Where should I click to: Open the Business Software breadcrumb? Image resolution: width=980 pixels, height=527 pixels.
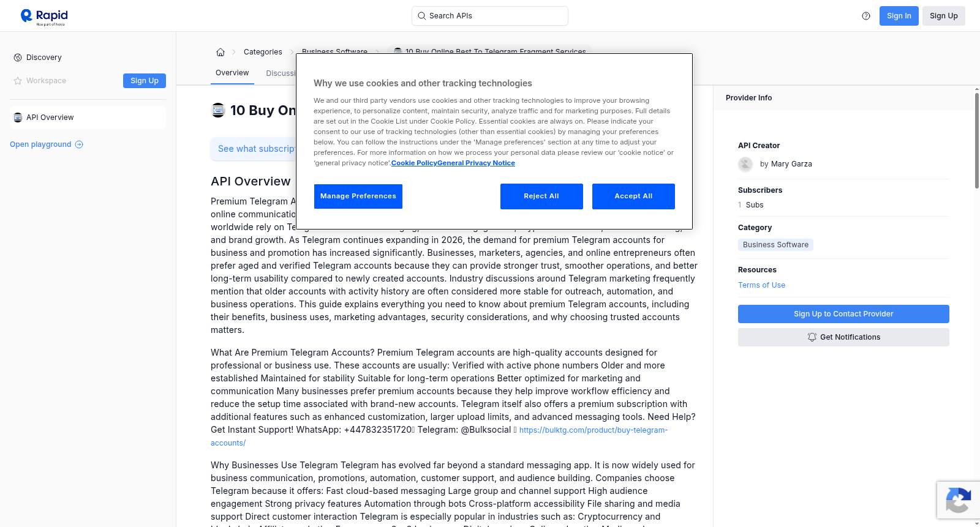pyautogui.click(x=334, y=51)
